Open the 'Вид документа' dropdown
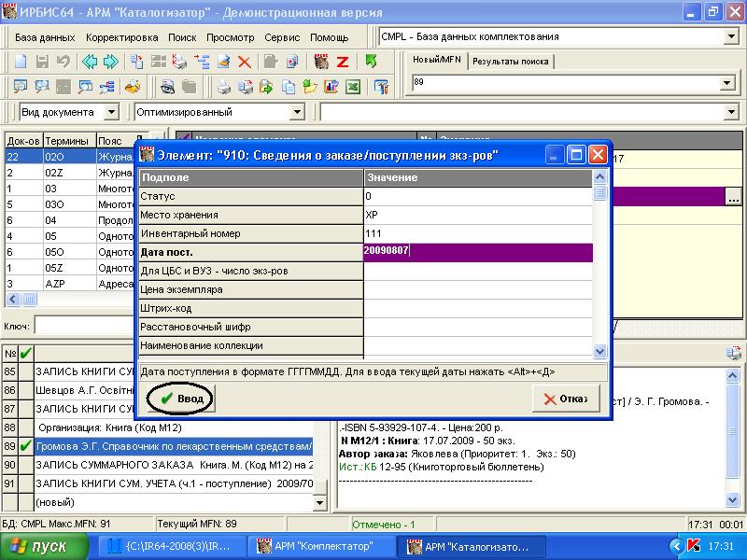747x560 pixels. click(112, 112)
